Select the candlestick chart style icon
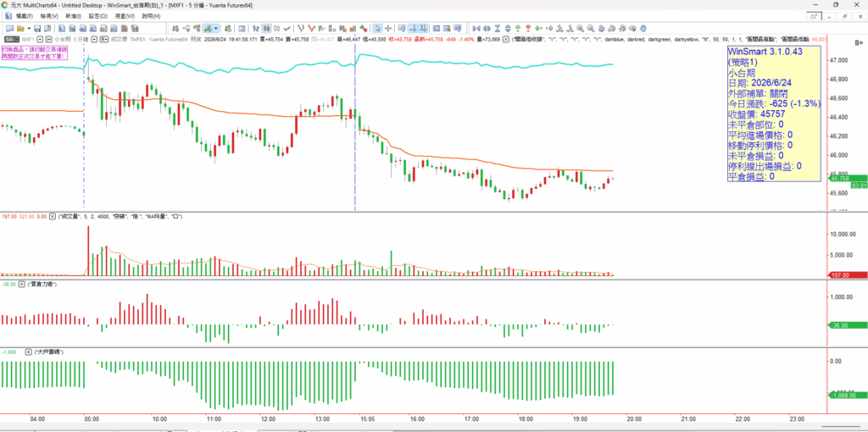868x432 pixels. coord(267,28)
